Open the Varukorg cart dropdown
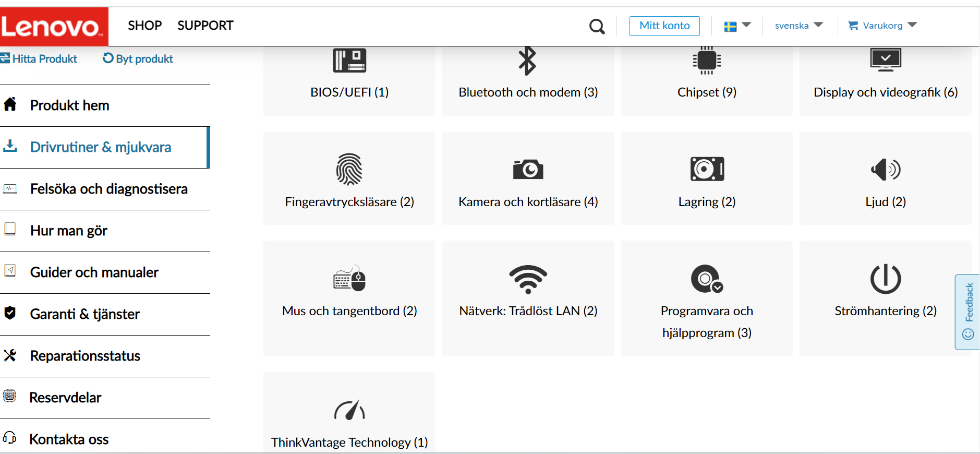The image size is (980, 454). pyautogui.click(x=882, y=25)
